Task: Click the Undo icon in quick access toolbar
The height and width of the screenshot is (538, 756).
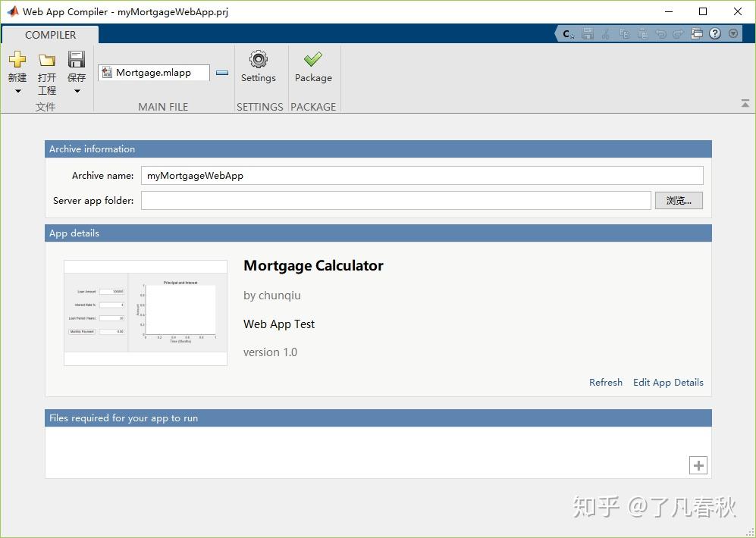Action: [x=661, y=33]
